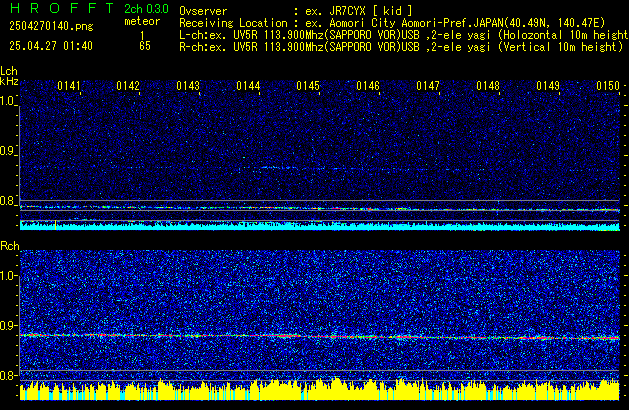Click time marker 0149
This screenshot has width=629, height=410.
[548, 86]
